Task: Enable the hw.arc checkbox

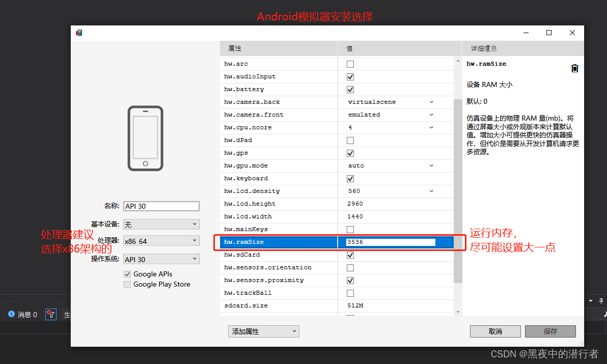Action: [x=349, y=64]
